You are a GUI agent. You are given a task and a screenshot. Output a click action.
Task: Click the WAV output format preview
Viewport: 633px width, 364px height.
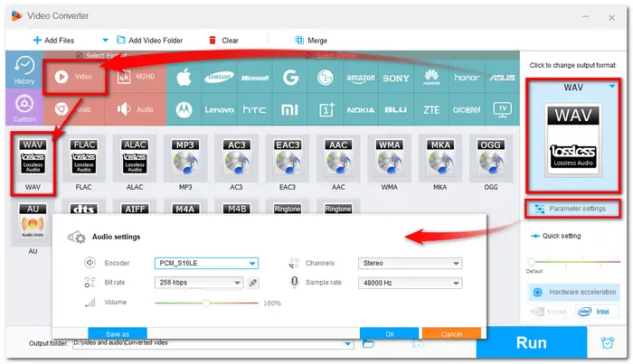(x=572, y=140)
